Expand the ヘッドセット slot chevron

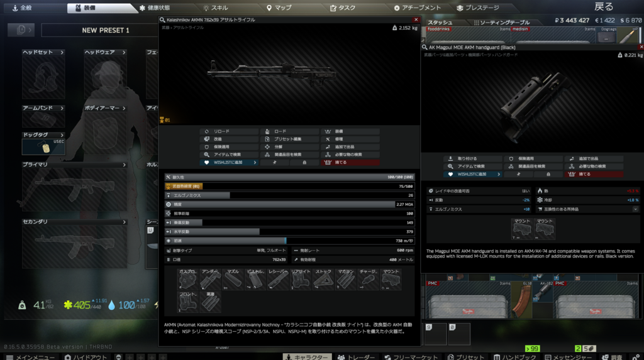point(62,53)
